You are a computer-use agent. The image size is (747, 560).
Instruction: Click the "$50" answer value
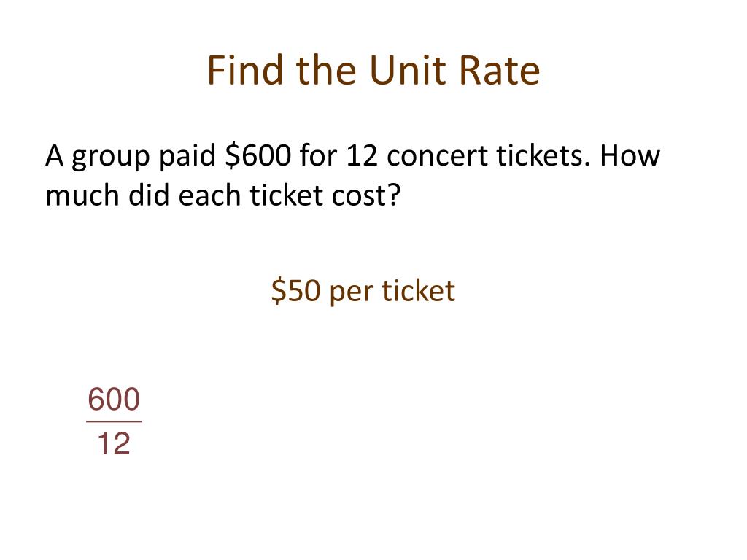coord(295,290)
